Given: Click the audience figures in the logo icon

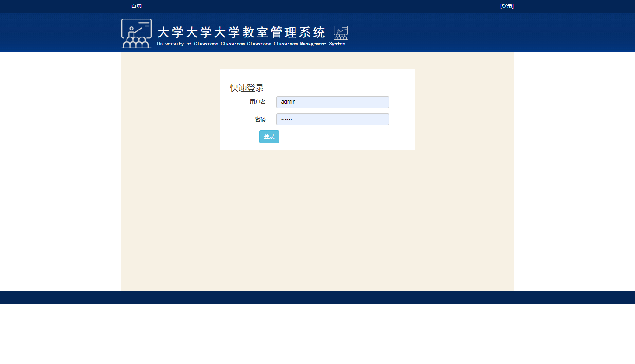Looking at the screenshot, I should (136, 43).
